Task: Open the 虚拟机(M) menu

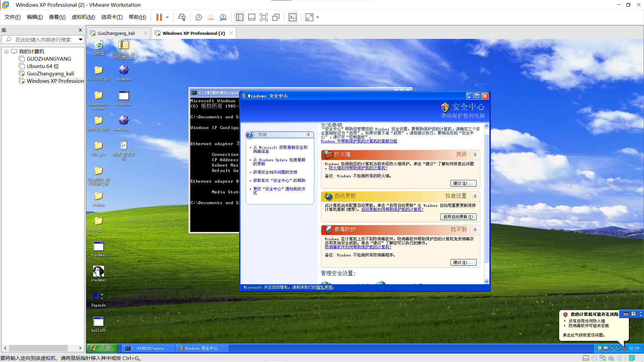Action: point(83,17)
